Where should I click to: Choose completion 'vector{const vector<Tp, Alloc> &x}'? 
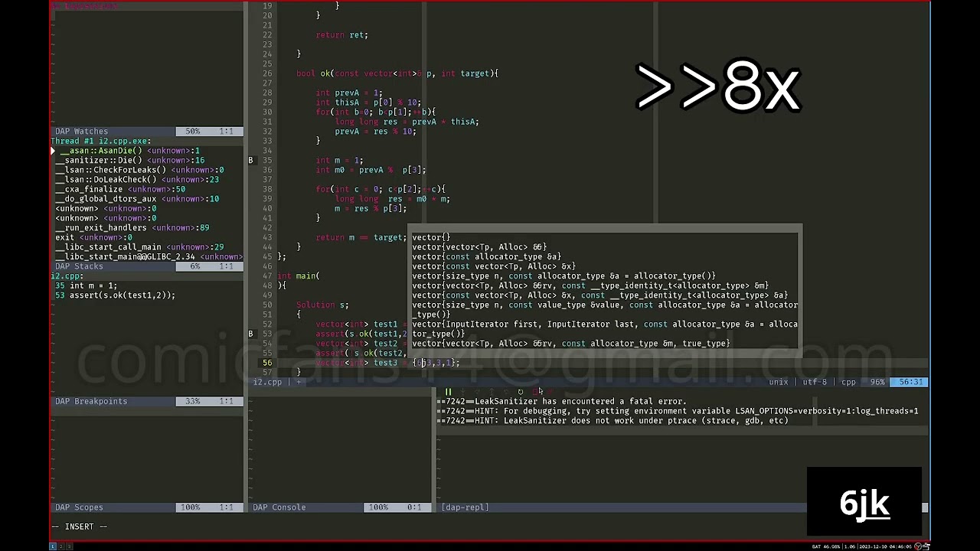tap(494, 266)
